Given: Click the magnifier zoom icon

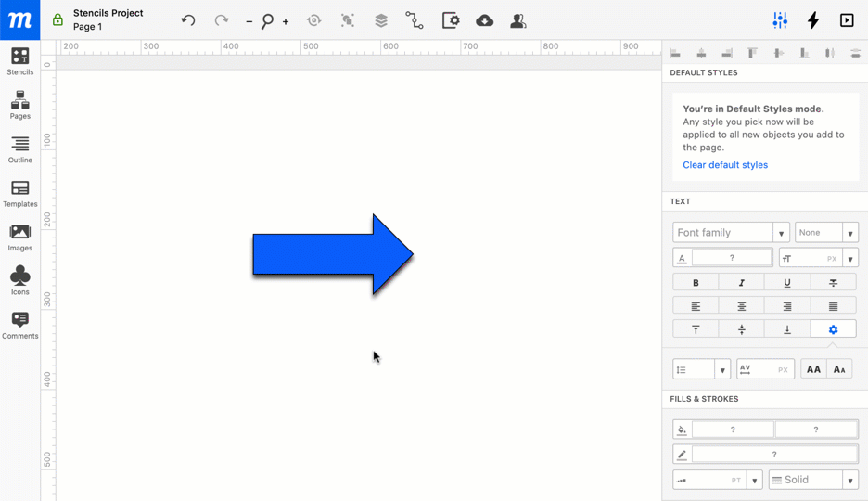Looking at the screenshot, I should (x=267, y=21).
